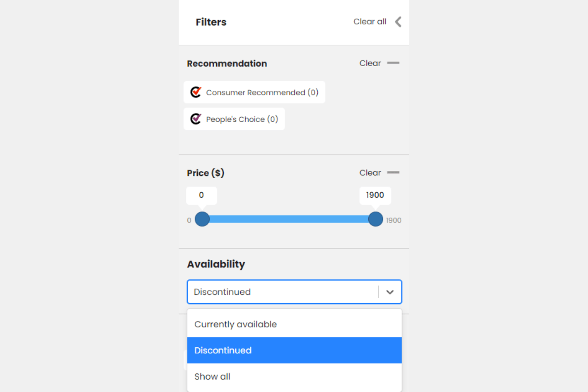The height and width of the screenshot is (392, 588).
Task: Collapse the Price section minus icon
Action: click(393, 173)
